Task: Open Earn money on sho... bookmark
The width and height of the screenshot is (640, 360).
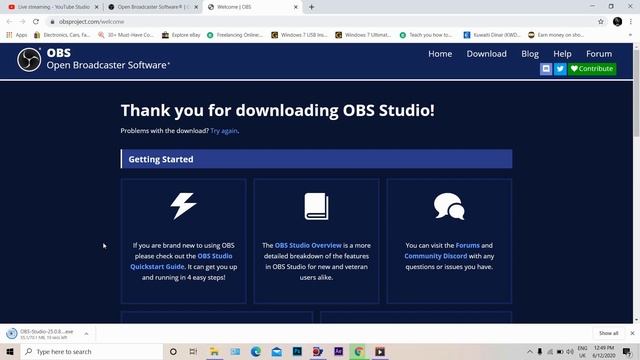Action: click(x=556, y=35)
